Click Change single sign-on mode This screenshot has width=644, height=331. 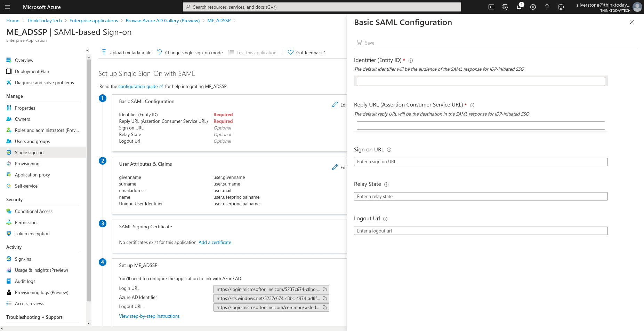190,53
